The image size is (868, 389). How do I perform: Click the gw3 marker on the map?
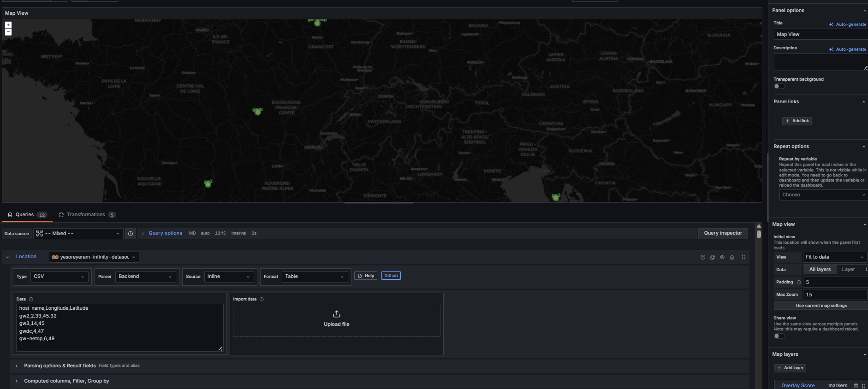coord(555,198)
